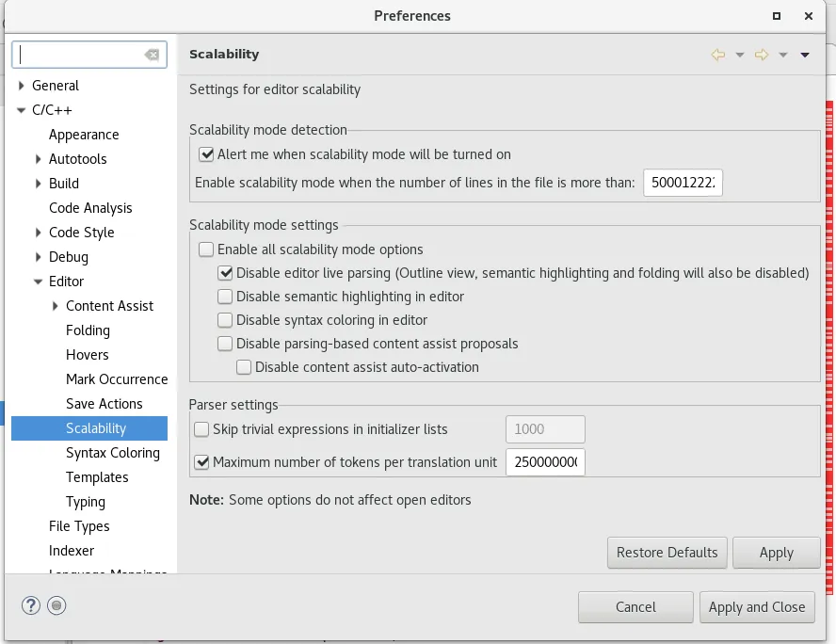
Task: Click the max tokens value field
Action: (545, 462)
